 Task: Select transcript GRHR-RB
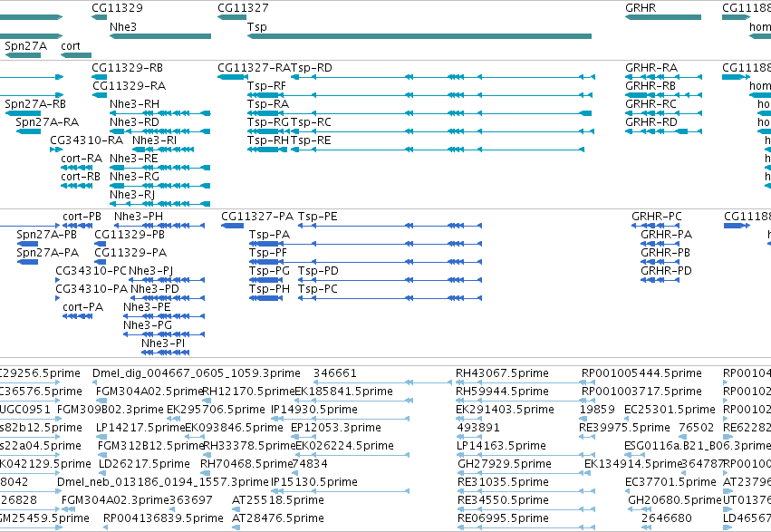[x=663, y=95]
